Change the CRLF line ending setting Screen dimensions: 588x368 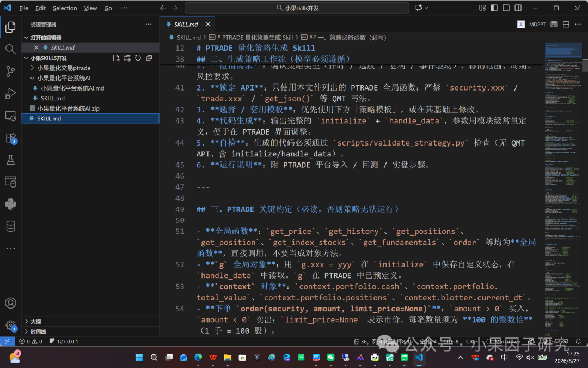[471, 341]
